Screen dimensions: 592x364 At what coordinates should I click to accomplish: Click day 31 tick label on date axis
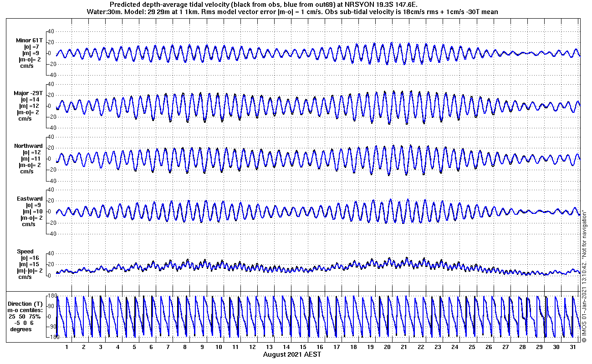(x=573, y=347)
